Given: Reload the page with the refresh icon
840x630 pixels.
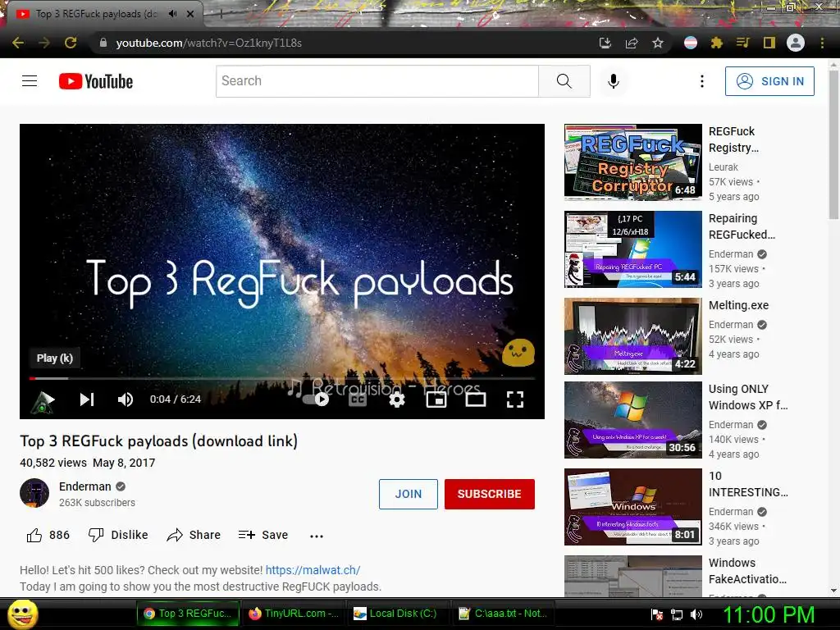Looking at the screenshot, I should pyautogui.click(x=71, y=43).
